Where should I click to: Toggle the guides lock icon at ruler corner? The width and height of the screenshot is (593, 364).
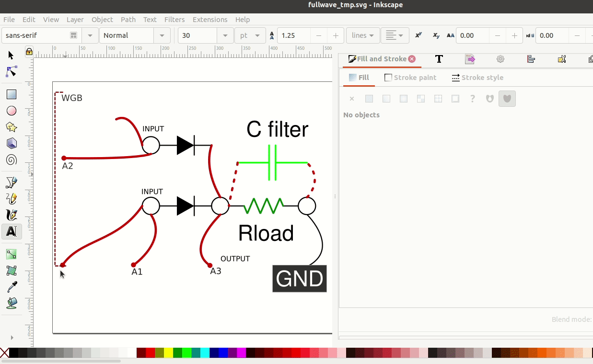(29, 51)
